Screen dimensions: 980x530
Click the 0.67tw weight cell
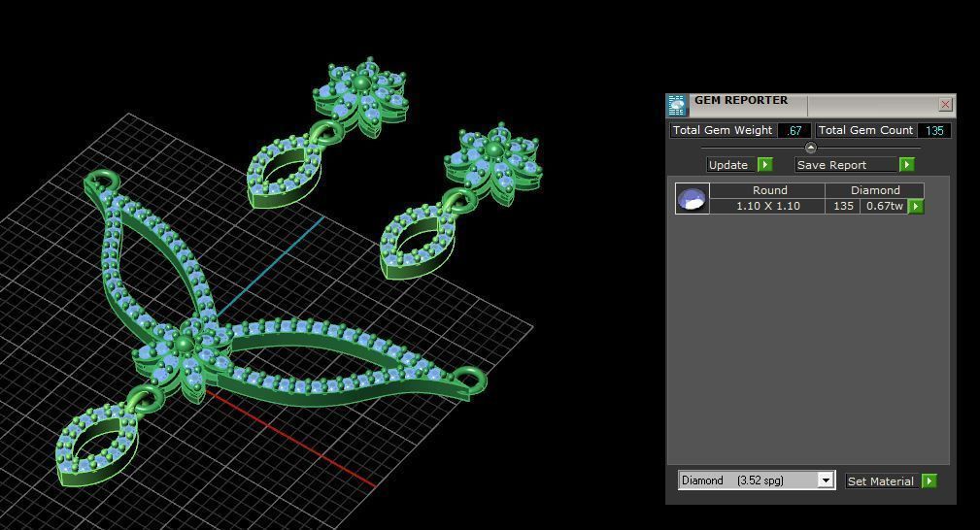point(885,206)
